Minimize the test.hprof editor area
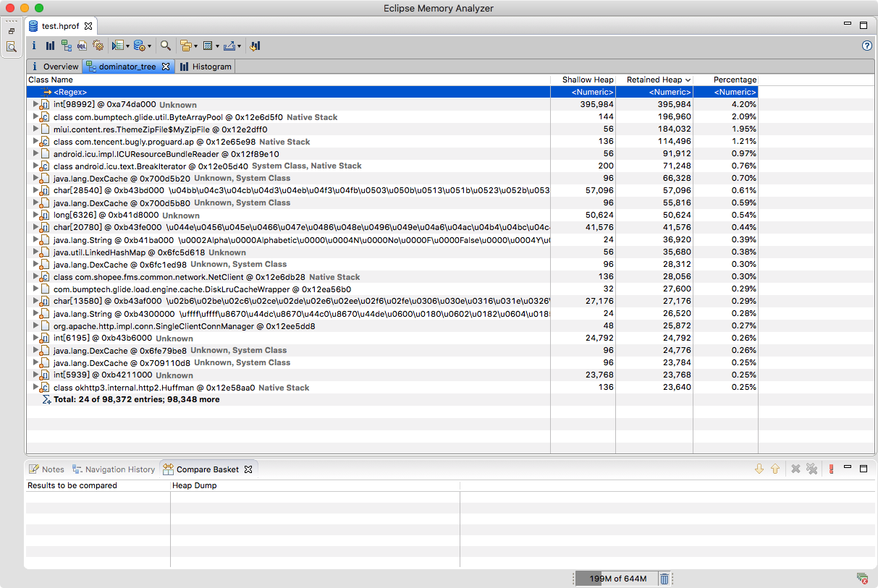This screenshot has width=878, height=588. [x=848, y=24]
